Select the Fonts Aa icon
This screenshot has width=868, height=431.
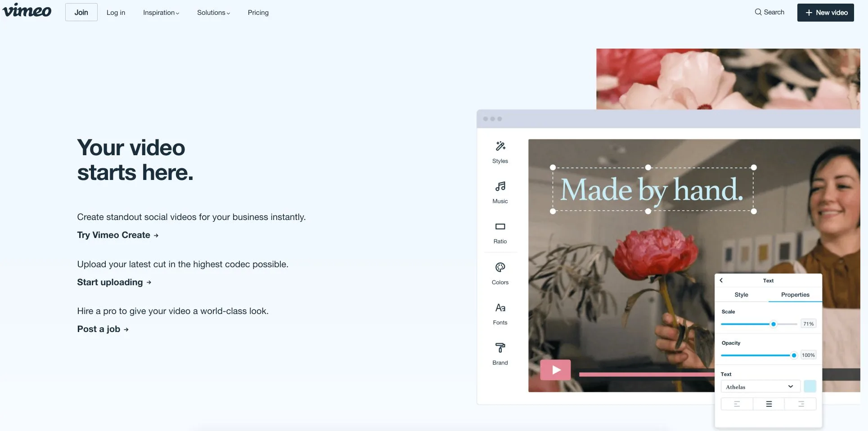click(500, 308)
